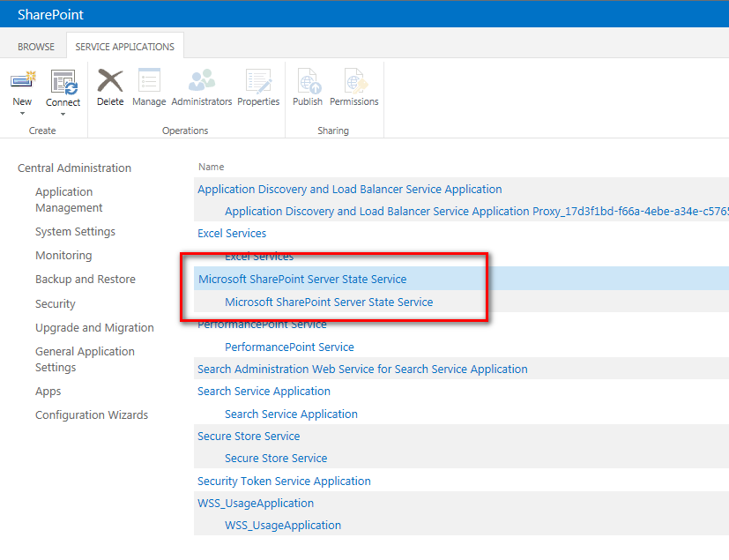The height and width of the screenshot is (560, 729).
Task: Click the Administrators people icon
Action: pyautogui.click(x=201, y=80)
